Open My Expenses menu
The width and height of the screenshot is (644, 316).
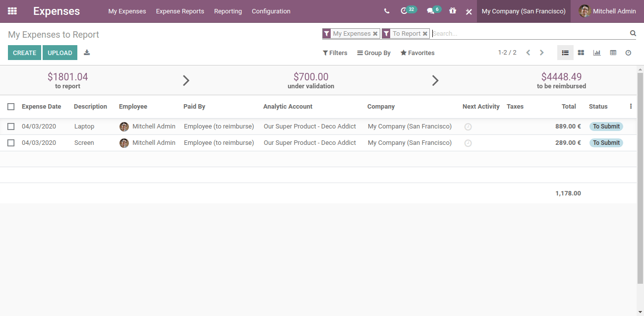tap(127, 11)
